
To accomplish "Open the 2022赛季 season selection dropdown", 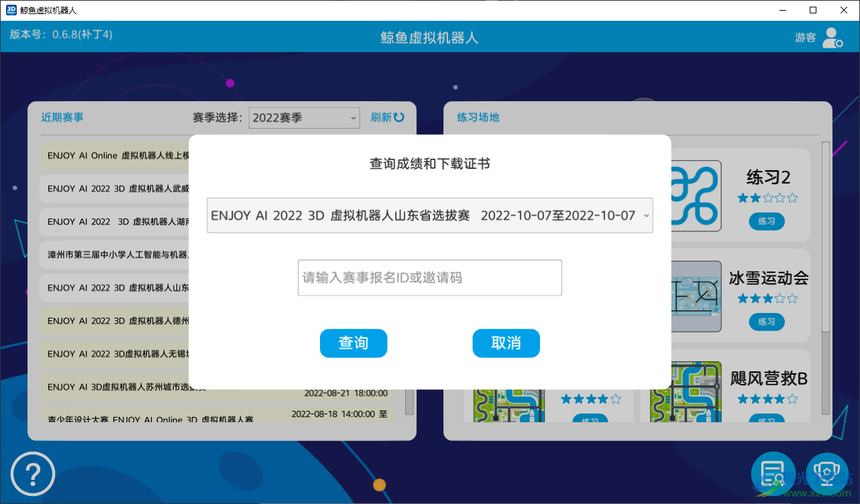I will (305, 118).
